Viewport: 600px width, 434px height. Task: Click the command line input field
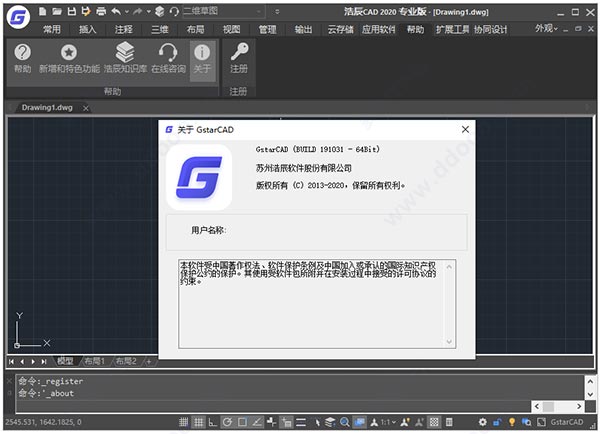(x=273, y=406)
